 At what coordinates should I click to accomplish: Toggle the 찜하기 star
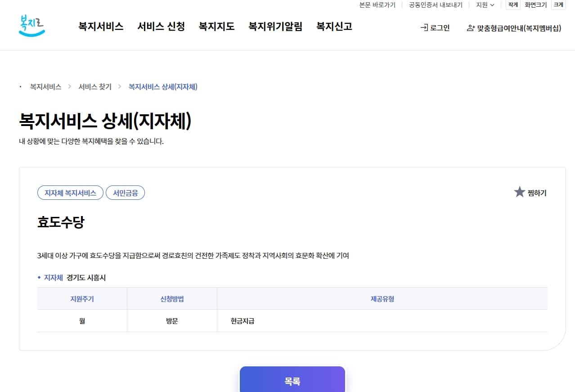(520, 192)
